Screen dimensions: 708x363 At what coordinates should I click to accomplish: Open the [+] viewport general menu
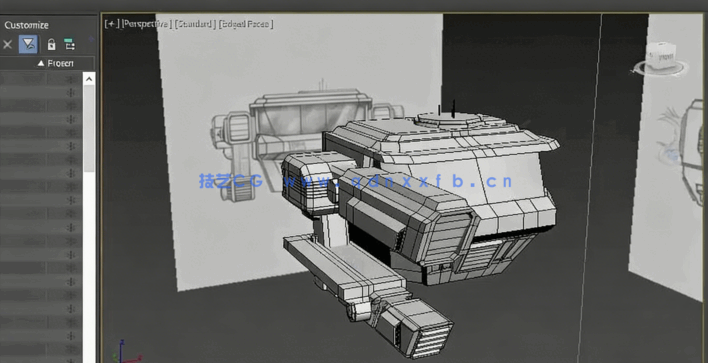(x=112, y=23)
